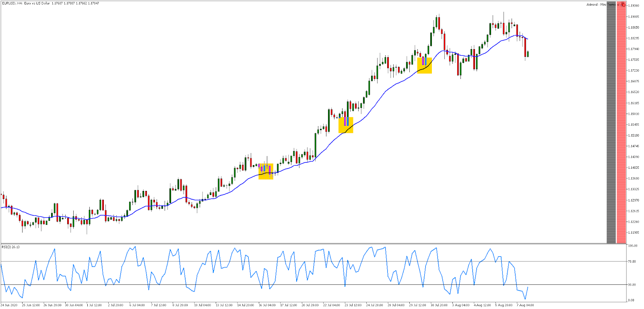Click the RSI 0.00 scale value
This screenshot has height=309, width=644.
631,300
